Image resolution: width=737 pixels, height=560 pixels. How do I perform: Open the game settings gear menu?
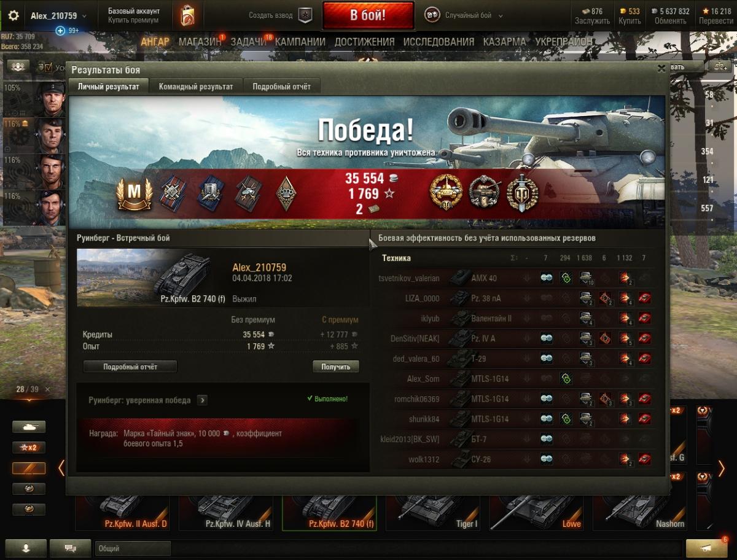[14, 15]
